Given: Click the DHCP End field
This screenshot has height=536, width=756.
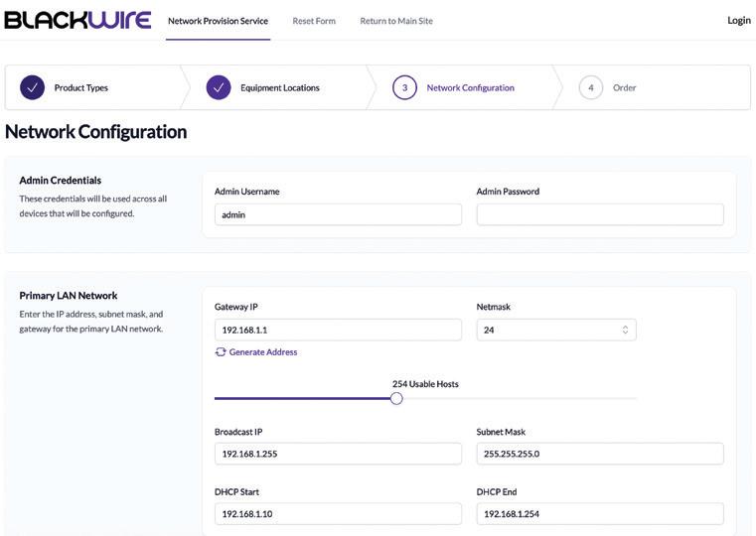Looking at the screenshot, I should tap(600, 514).
